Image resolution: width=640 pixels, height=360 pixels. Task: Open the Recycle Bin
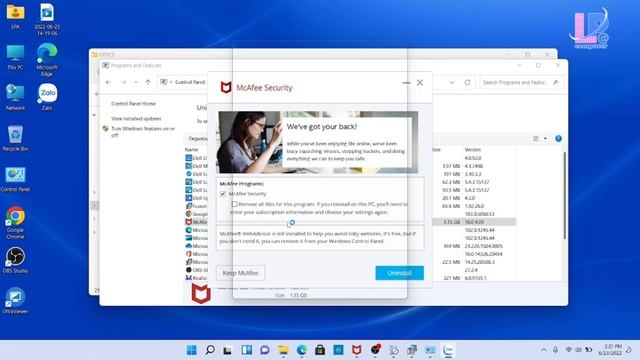point(16,139)
